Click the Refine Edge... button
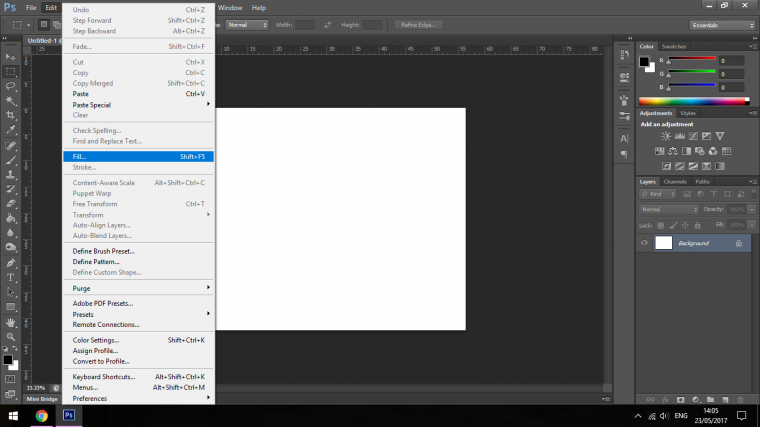The image size is (760, 427). (x=418, y=25)
